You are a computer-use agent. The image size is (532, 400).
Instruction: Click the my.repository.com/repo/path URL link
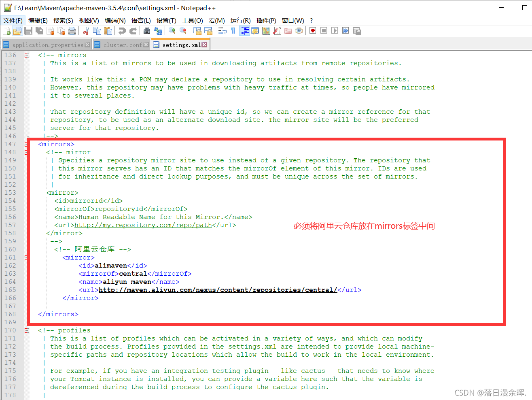coord(143,225)
